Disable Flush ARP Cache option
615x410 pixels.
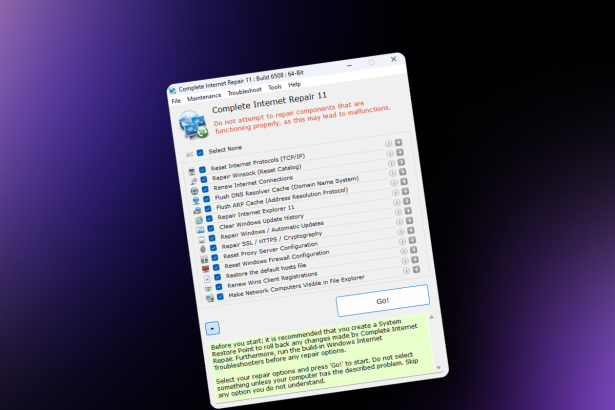pos(209,209)
